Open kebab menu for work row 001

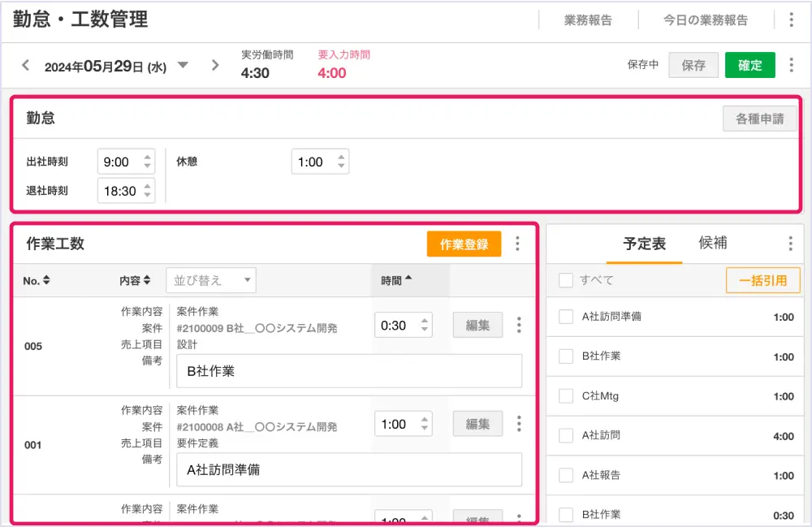pyautogui.click(x=519, y=424)
